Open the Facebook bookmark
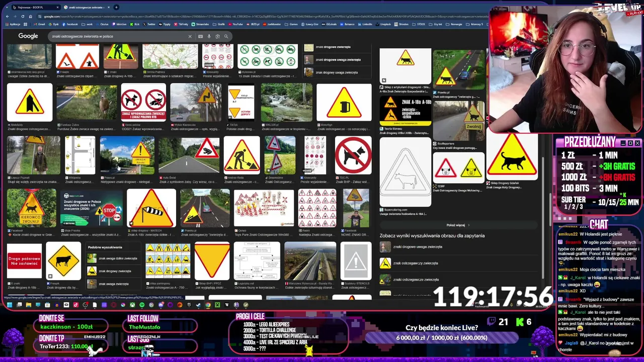644x362 pixels. (70, 24)
